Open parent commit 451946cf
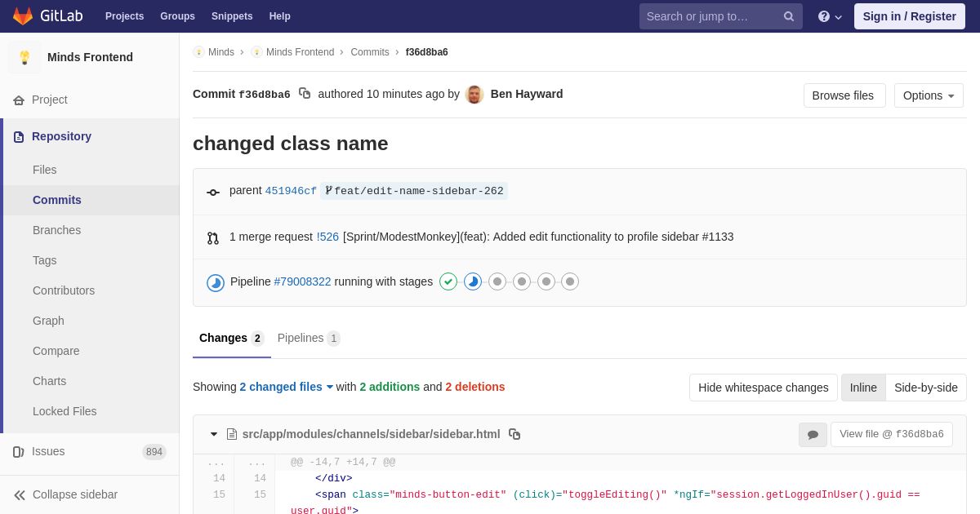This screenshot has width=980, height=514. [x=291, y=191]
